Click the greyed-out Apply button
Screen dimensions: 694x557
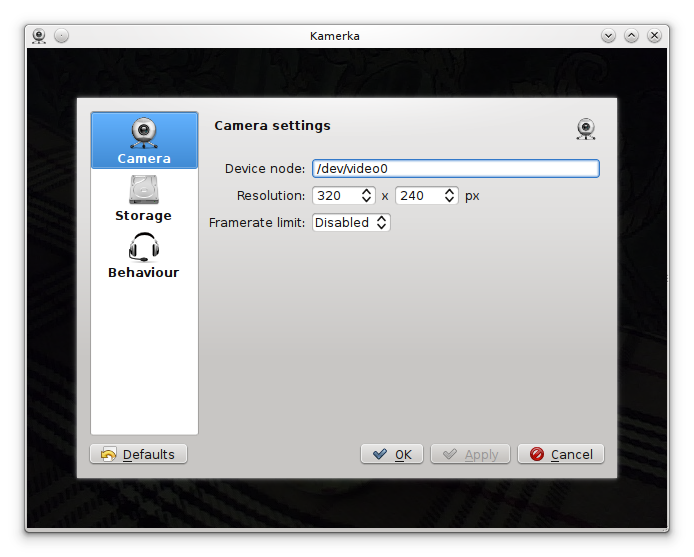pos(470,454)
